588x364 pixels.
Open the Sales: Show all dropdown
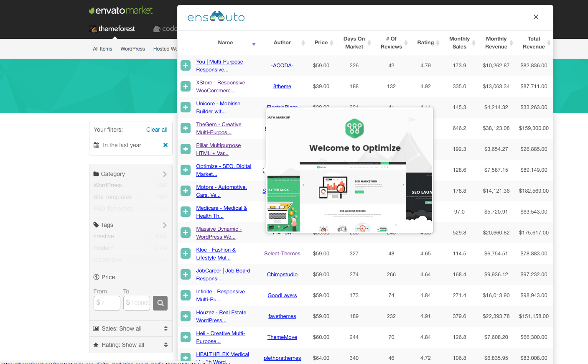pos(131,328)
